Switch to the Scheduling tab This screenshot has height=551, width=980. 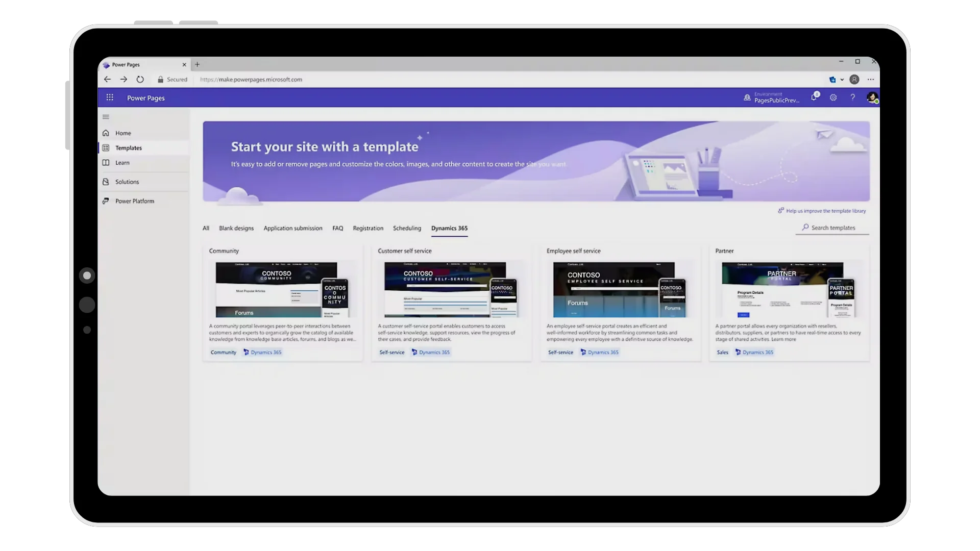coord(407,228)
